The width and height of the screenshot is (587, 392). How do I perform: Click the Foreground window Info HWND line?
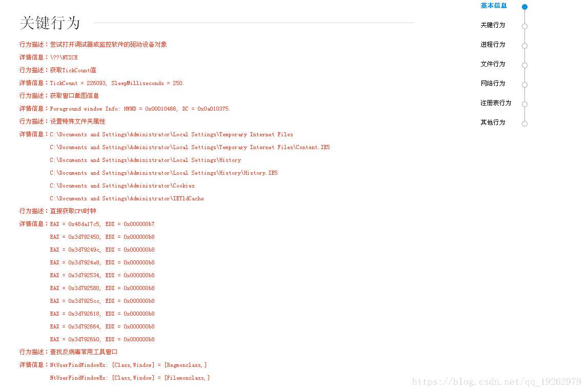coord(140,109)
